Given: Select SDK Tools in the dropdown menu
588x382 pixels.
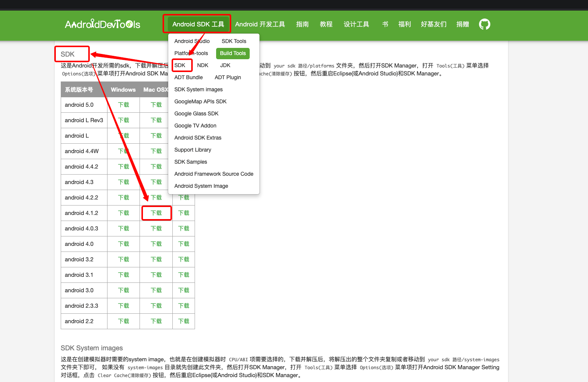Looking at the screenshot, I should point(234,41).
